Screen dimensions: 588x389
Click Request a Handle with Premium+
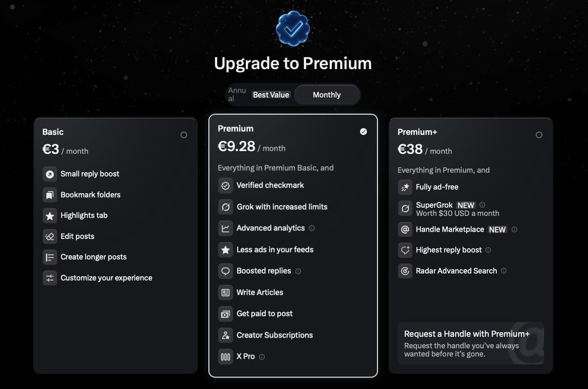471,343
